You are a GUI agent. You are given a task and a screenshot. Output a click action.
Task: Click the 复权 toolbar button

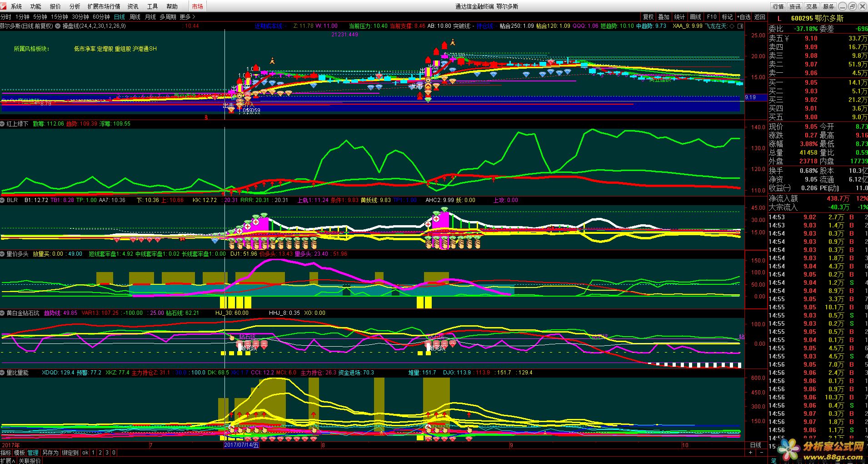[x=648, y=17]
